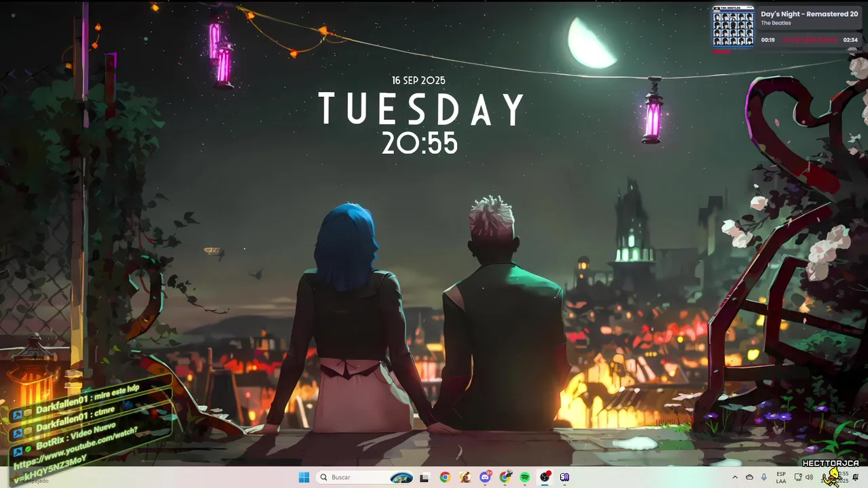Open the network tray icon
Viewport: 868px width, 488px height.
pos(797,477)
